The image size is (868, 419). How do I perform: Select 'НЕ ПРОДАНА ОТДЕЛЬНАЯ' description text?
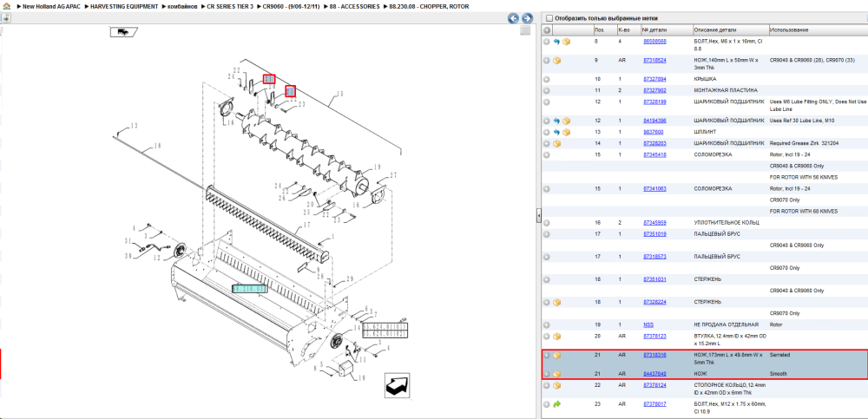pyautogui.click(x=727, y=325)
